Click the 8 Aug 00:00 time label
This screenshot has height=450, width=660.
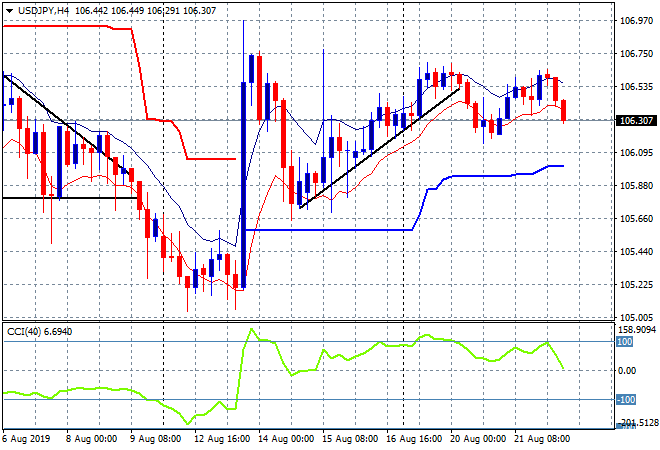point(91,439)
